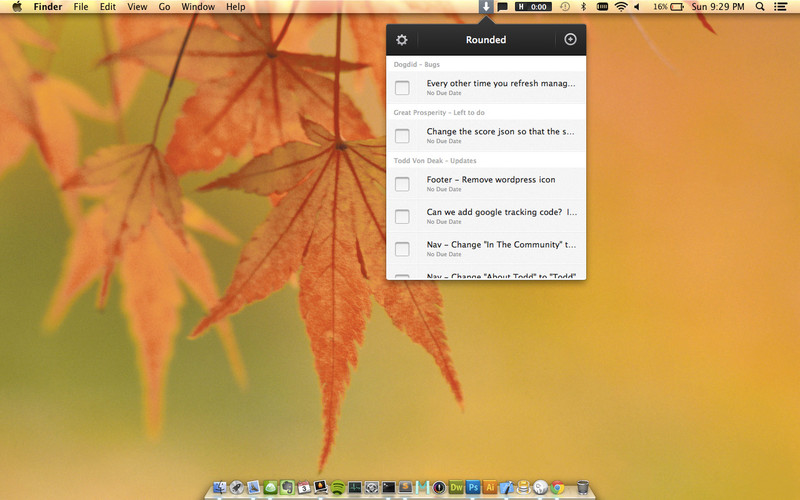This screenshot has height=500, width=800.
Task: Open the chat bubble menu bar icon
Action: click(x=503, y=7)
